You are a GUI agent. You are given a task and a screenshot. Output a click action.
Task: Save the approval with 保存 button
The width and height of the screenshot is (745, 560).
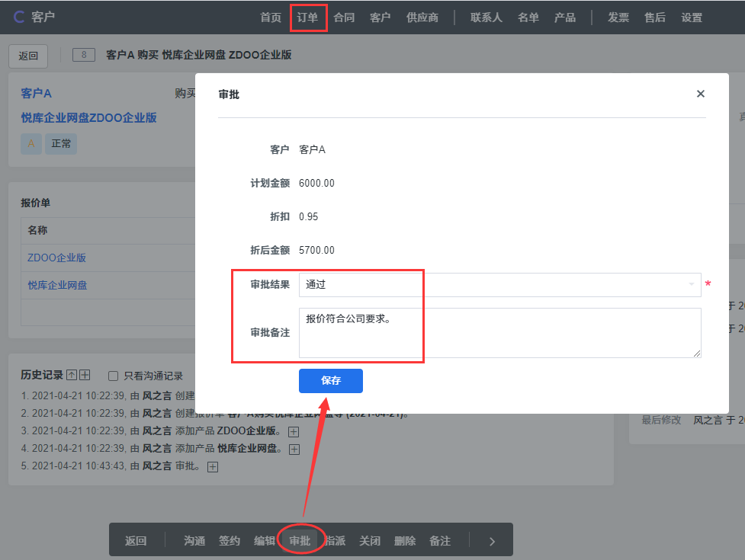331,381
